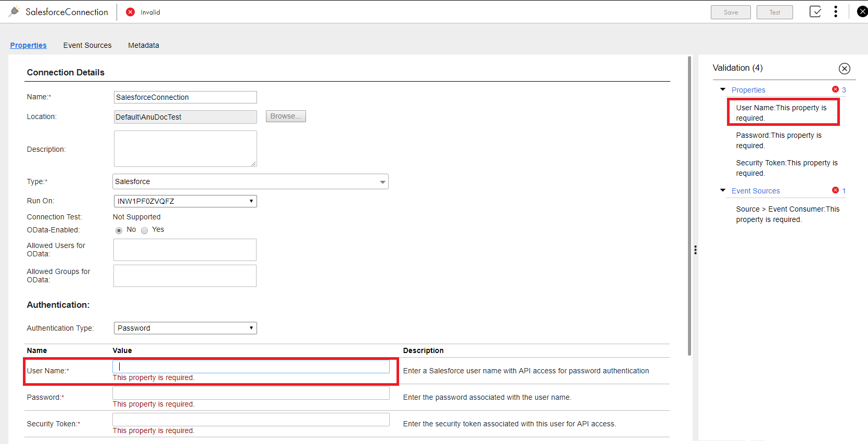
Task: Click the Connection Details heading
Action: pos(66,72)
